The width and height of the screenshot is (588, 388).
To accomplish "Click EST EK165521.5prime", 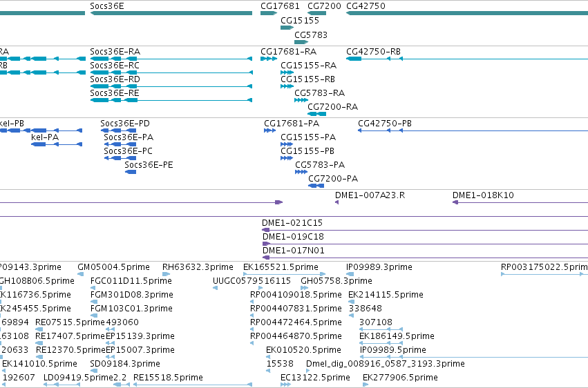I will [281, 267].
